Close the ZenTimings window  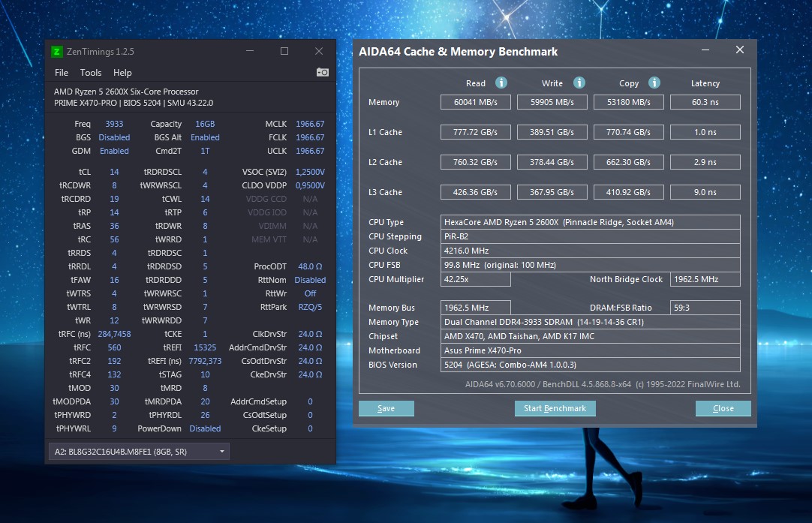click(319, 51)
